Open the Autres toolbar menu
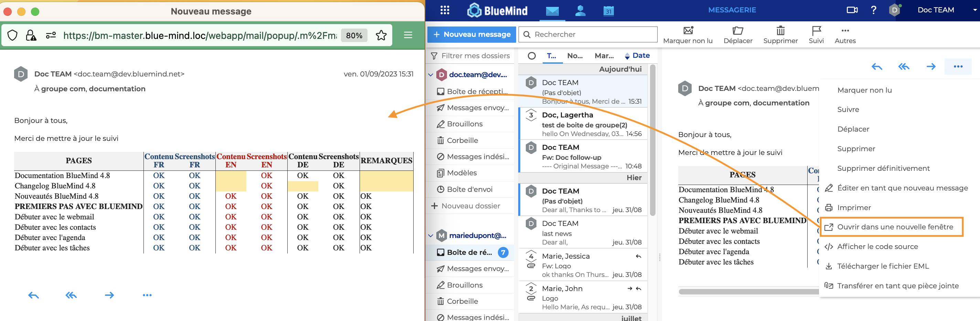The height and width of the screenshot is (321, 980). pyautogui.click(x=845, y=35)
